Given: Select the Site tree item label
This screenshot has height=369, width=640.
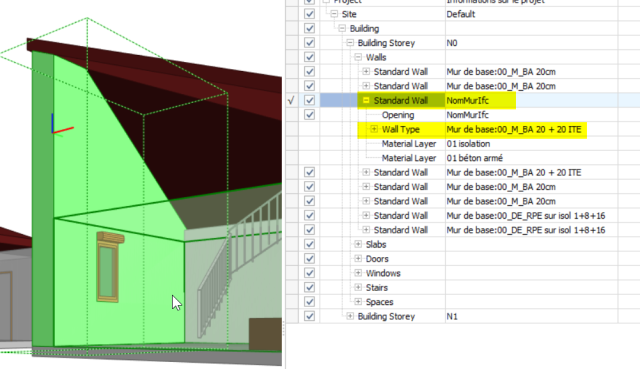Looking at the screenshot, I should pos(349,14).
